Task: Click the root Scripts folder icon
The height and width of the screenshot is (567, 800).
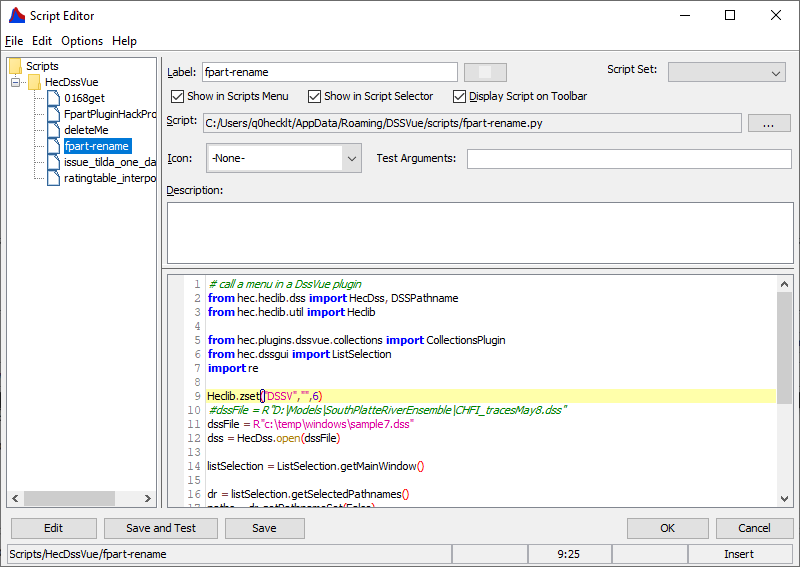Action: pyautogui.click(x=15, y=66)
